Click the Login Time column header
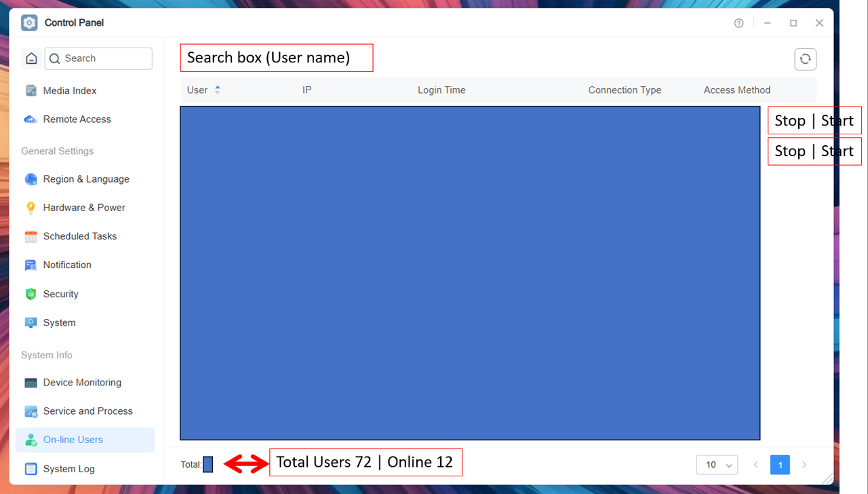This screenshot has height=494, width=868. click(441, 90)
